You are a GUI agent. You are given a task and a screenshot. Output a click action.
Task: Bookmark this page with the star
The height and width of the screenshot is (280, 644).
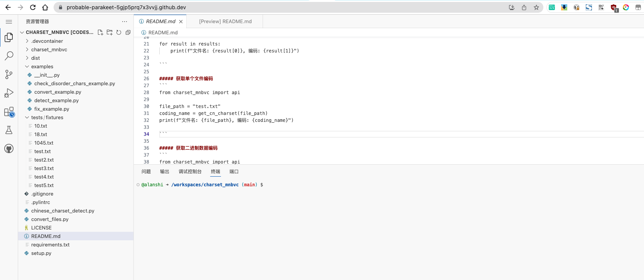[536, 7]
